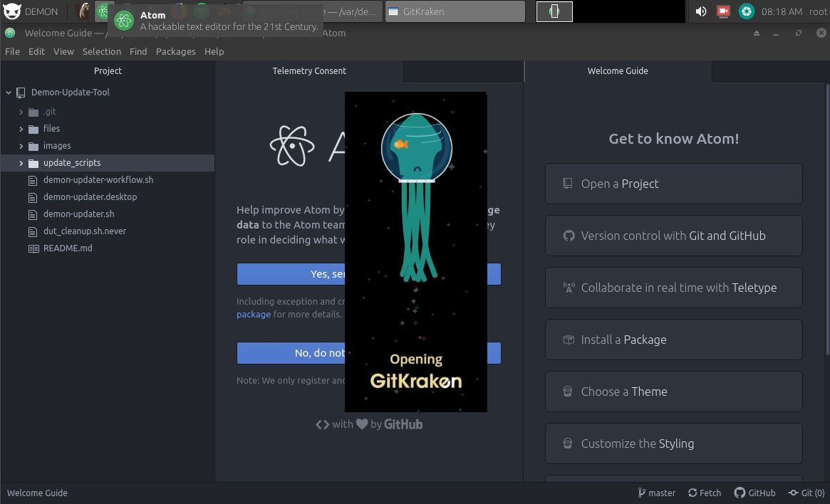The width and height of the screenshot is (830, 504).
Task: Click the Welcome Guide scrollbar
Action: coord(827,219)
